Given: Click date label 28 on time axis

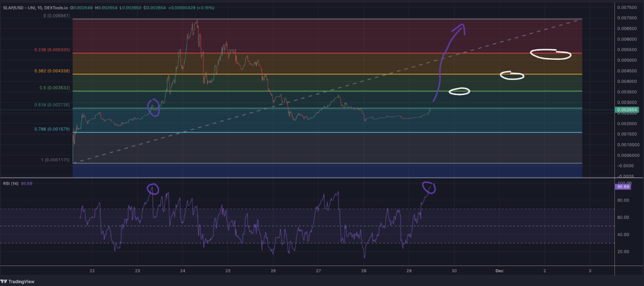Looking at the screenshot, I should (x=364, y=271).
